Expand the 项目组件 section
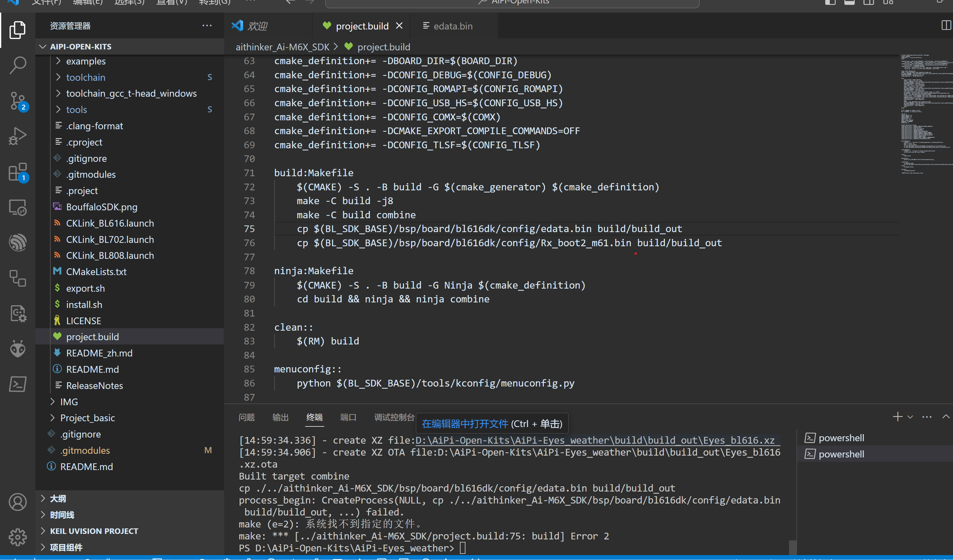Image resolution: width=953 pixels, height=560 pixels. (130, 547)
